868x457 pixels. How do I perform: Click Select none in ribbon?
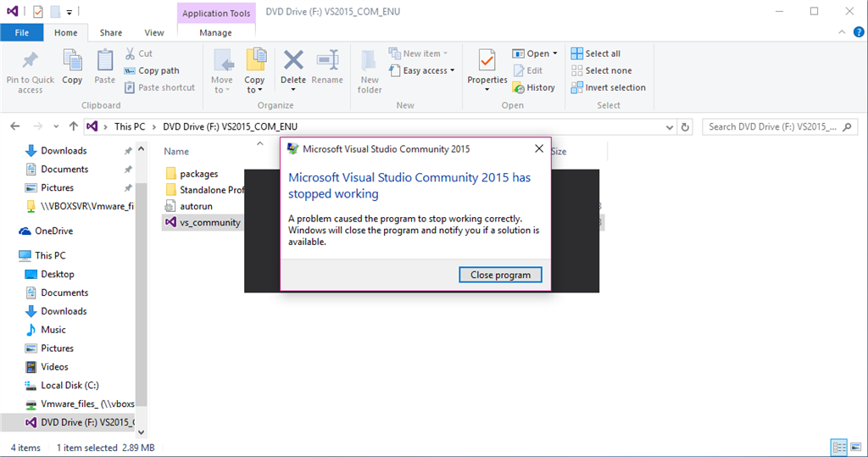pos(601,70)
